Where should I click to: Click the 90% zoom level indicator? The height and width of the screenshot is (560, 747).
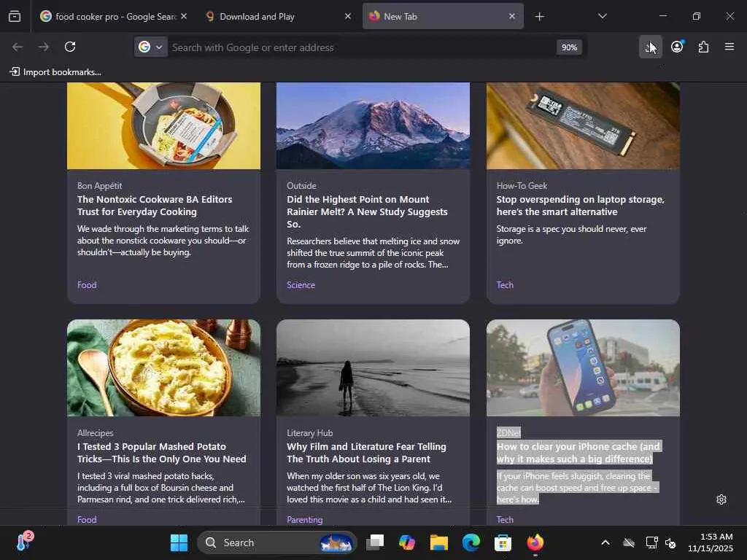569,47
